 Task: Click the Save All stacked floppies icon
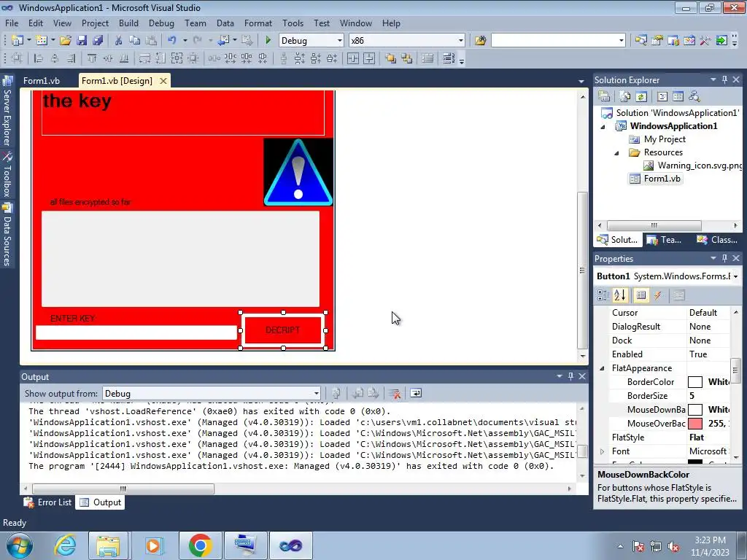(98, 41)
